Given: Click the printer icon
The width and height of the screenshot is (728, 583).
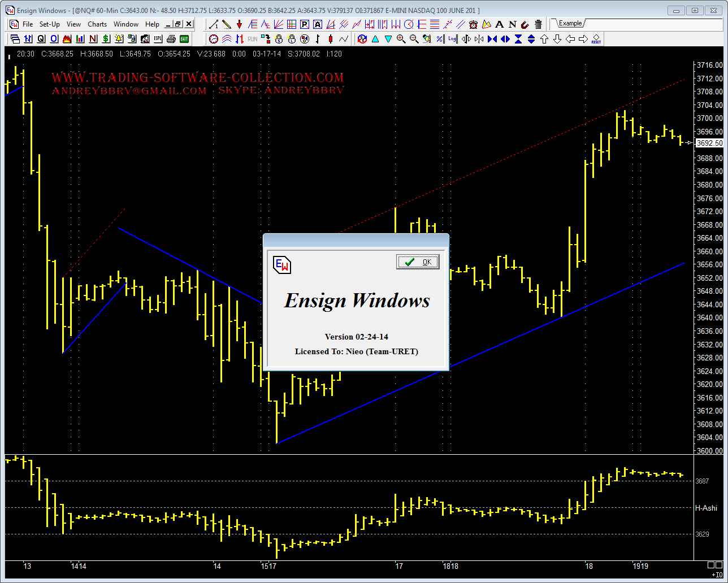Looking at the screenshot, I should coord(171,39).
